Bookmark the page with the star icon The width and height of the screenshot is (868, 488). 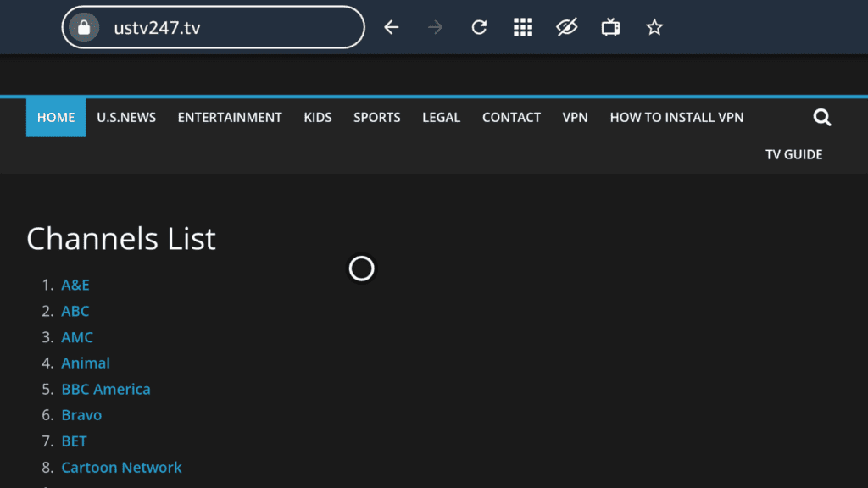pos(654,27)
